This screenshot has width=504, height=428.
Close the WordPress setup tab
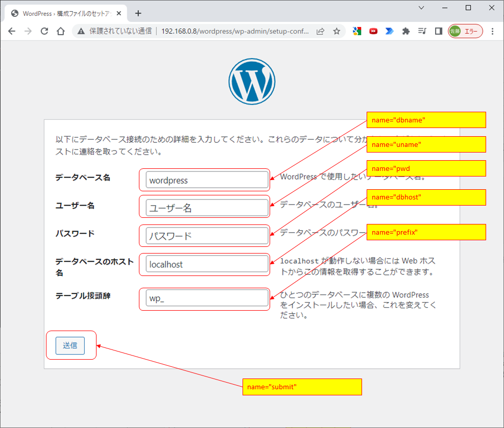[x=119, y=13]
